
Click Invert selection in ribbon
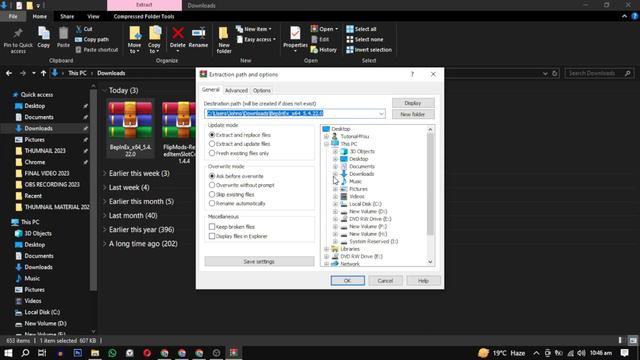[x=369, y=50]
